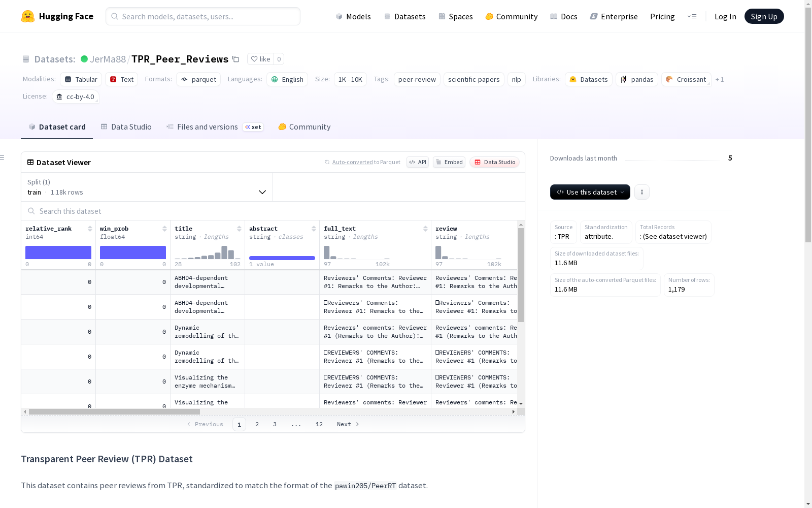Click the left sidebar table-of-contents icon

click(3, 157)
